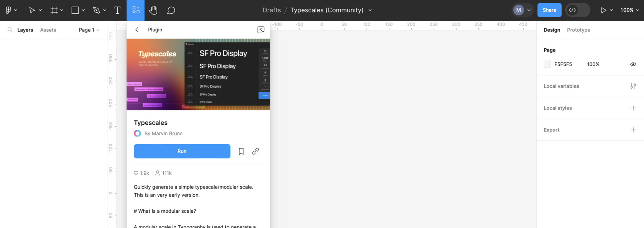Select the Move tool
This screenshot has height=228, width=644.
(x=32, y=10)
